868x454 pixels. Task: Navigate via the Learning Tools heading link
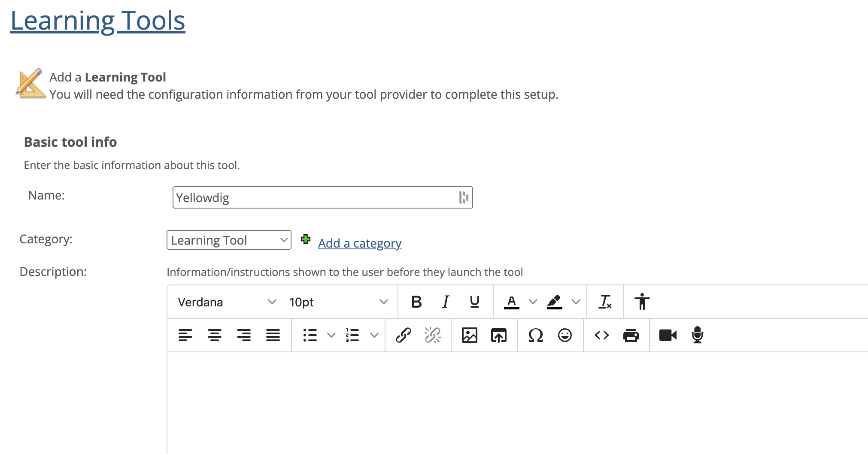click(98, 20)
